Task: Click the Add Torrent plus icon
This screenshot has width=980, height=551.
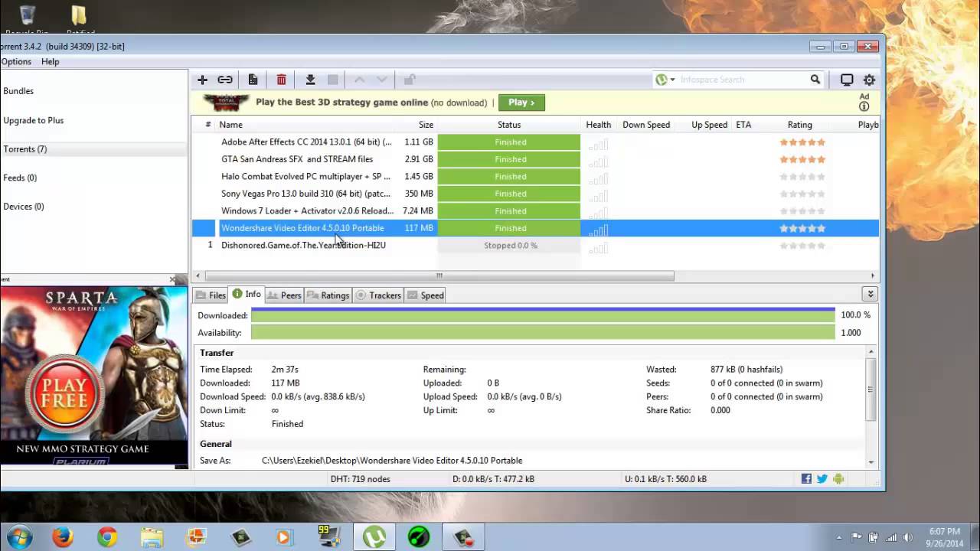Action: pyautogui.click(x=202, y=80)
